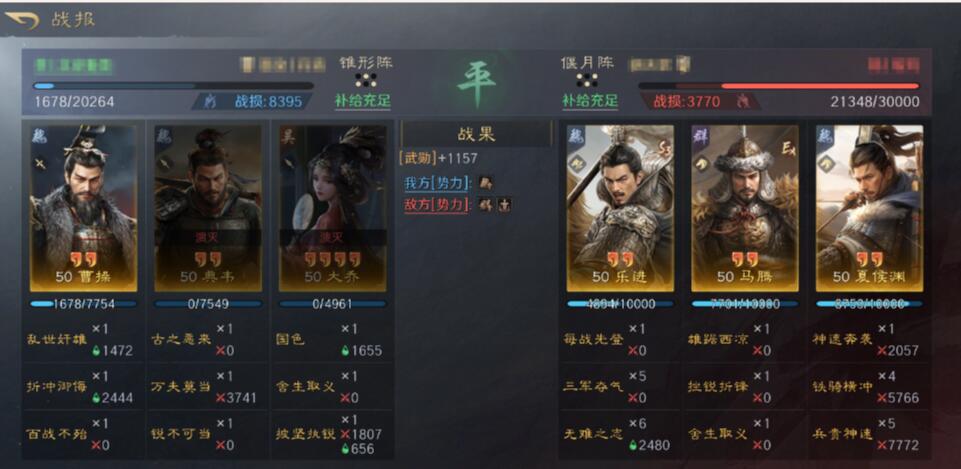This screenshot has width=961, height=469.
Task: Click the 群 faction badge on 马腾's card
Action: [701, 135]
